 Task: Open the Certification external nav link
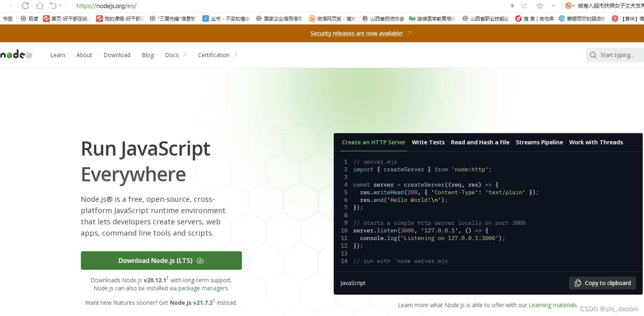tap(217, 55)
